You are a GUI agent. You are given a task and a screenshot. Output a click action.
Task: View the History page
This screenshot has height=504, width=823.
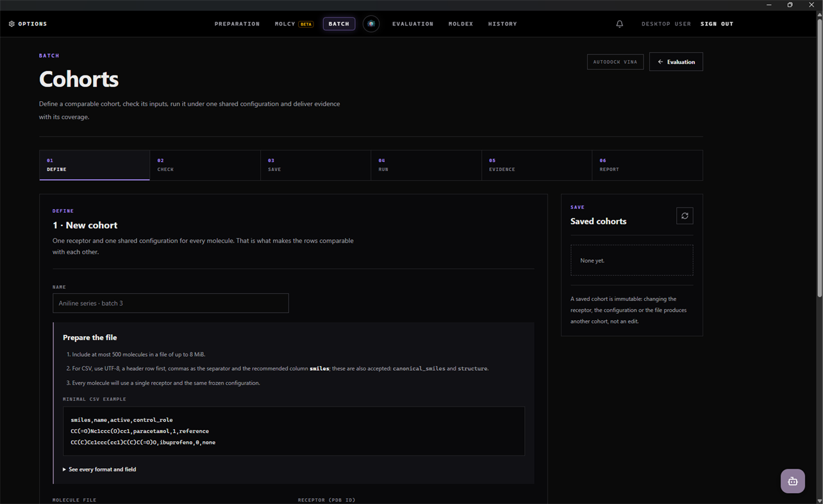[503, 24]
